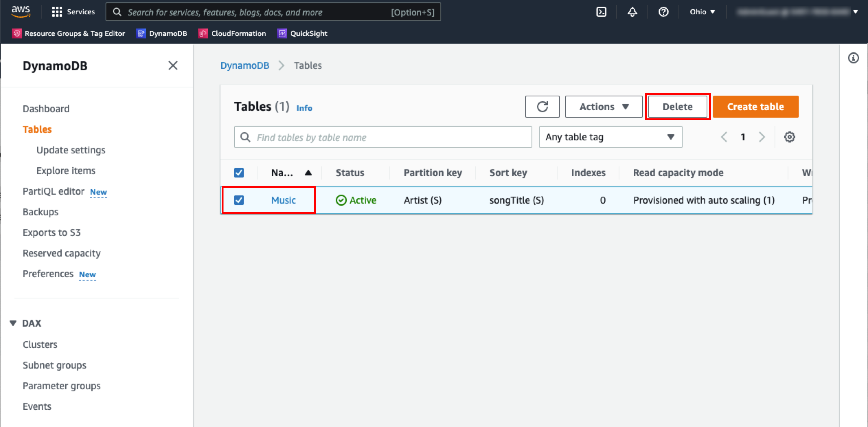Open Explore items in the sidebar
The width and height of the screenshot is (868, 427).
[x=66, y=171]
